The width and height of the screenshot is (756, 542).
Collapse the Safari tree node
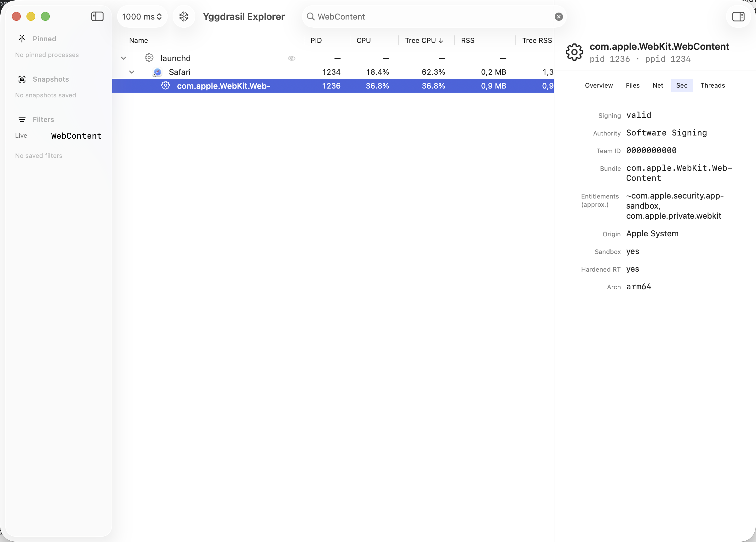132,72
